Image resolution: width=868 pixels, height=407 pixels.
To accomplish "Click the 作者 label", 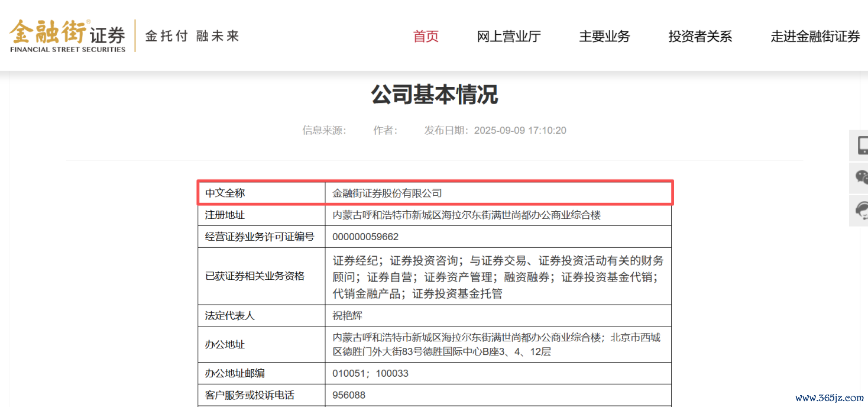I will [x=386, y=130].
